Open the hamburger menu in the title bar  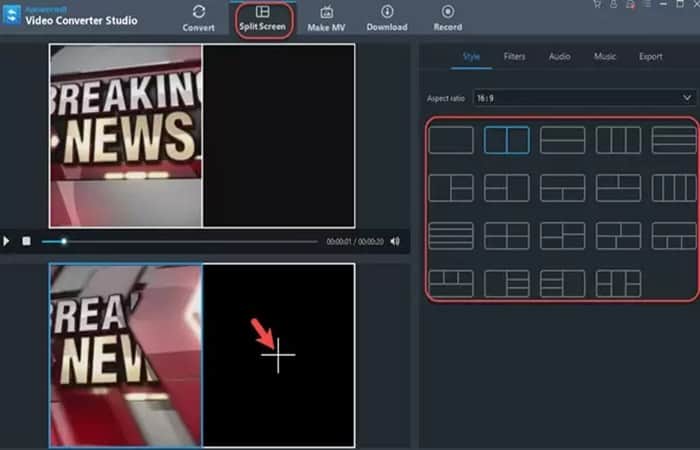pos(647,4)
